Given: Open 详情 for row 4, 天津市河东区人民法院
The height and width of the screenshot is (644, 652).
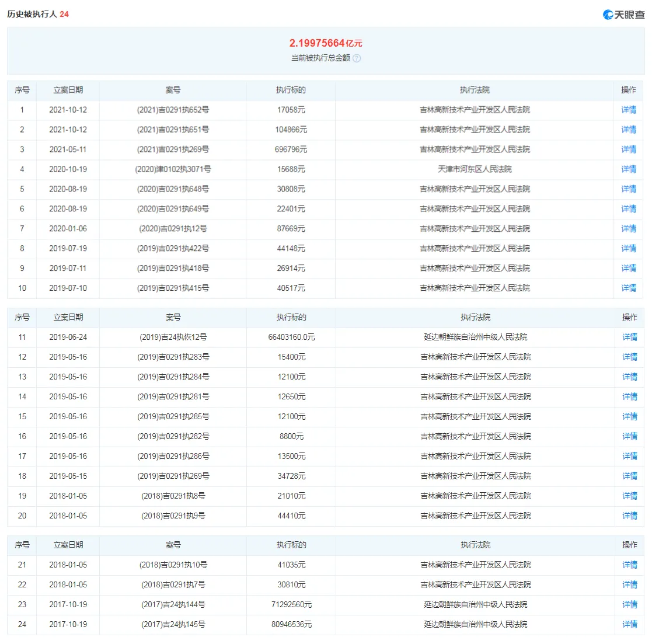Looking at the screenshot, I should click(628, 169).
